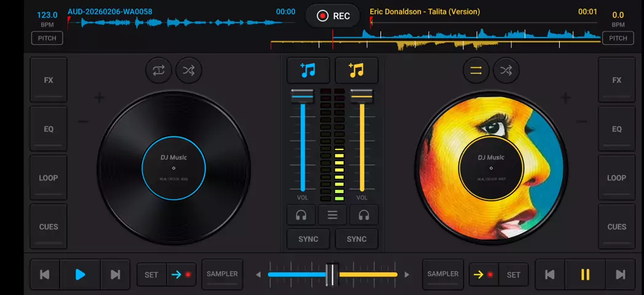
Task: Shuffle tracks on the right deck
Action: 506,71
